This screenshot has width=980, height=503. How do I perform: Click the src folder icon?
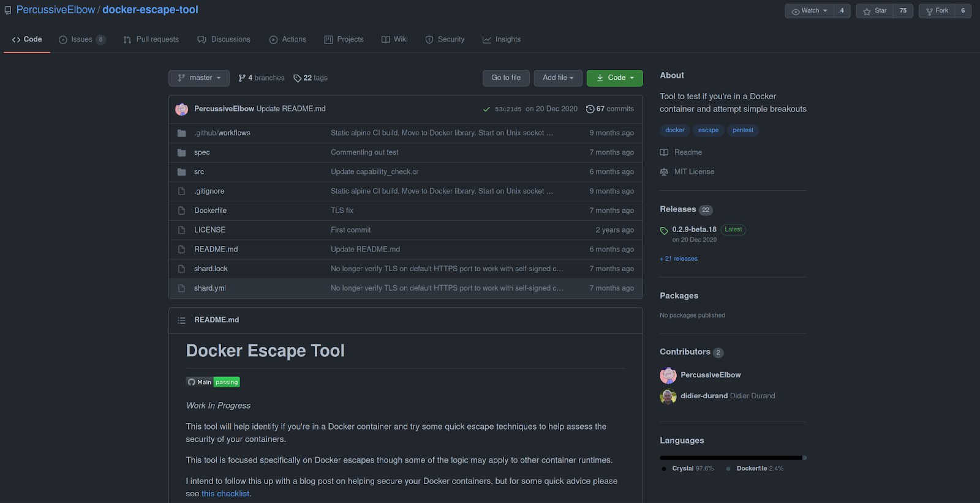click(181, 172)
